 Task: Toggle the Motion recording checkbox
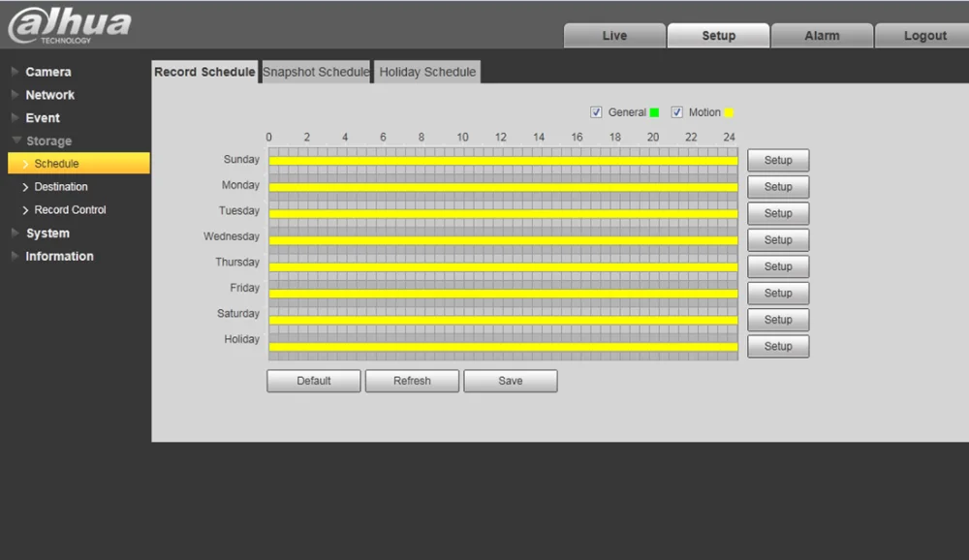(676, 111)
